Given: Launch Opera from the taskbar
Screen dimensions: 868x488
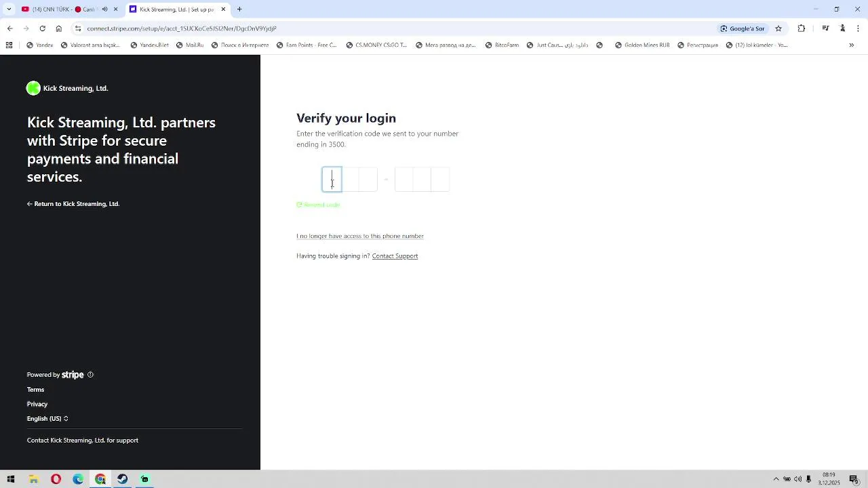Looking at the screenshot, I should (56, 479).
